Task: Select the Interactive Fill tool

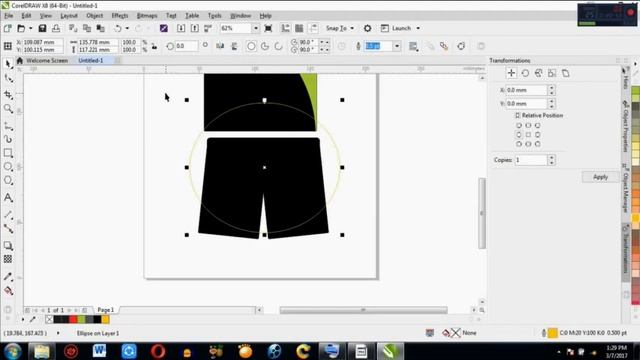Action: [x=8, y=291]
